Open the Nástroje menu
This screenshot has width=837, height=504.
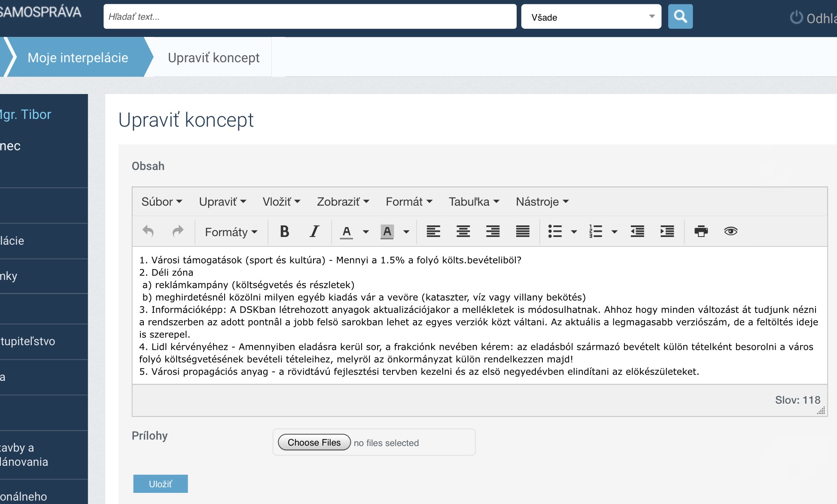point(542,202)
